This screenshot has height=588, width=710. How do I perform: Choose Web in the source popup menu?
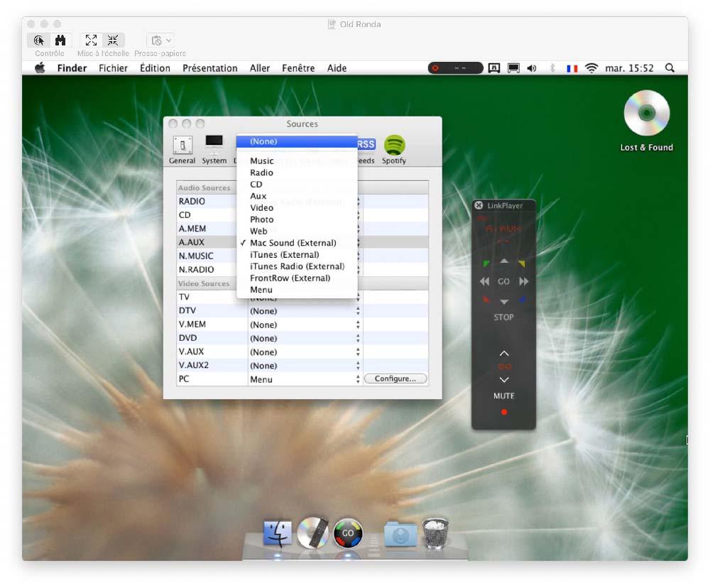coord(297,232)
